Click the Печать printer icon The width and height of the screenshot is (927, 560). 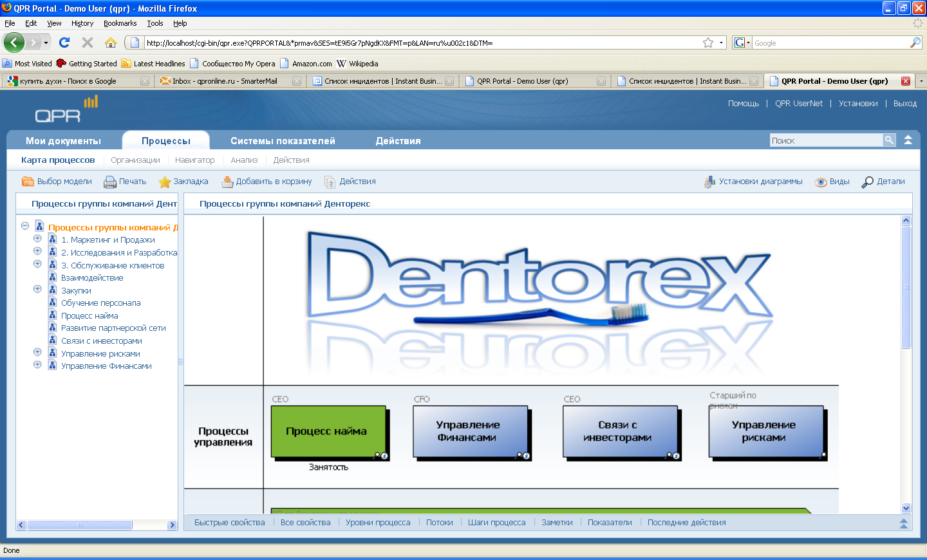110,182
